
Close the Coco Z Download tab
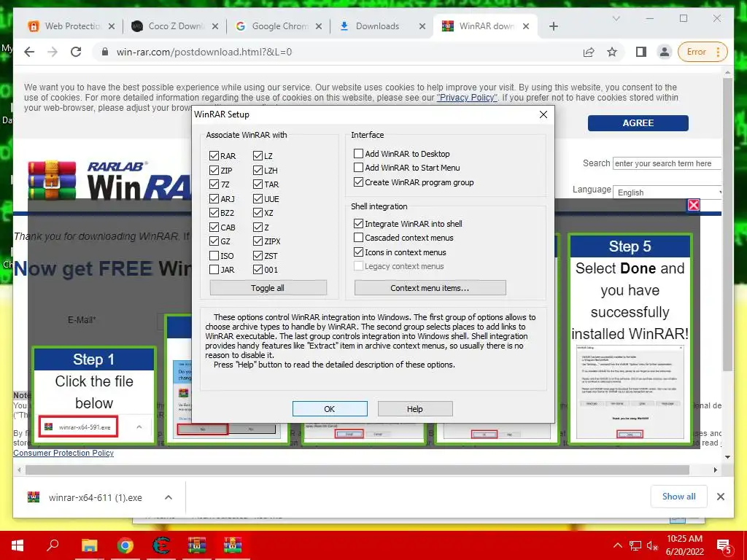[x=215, y=26]
